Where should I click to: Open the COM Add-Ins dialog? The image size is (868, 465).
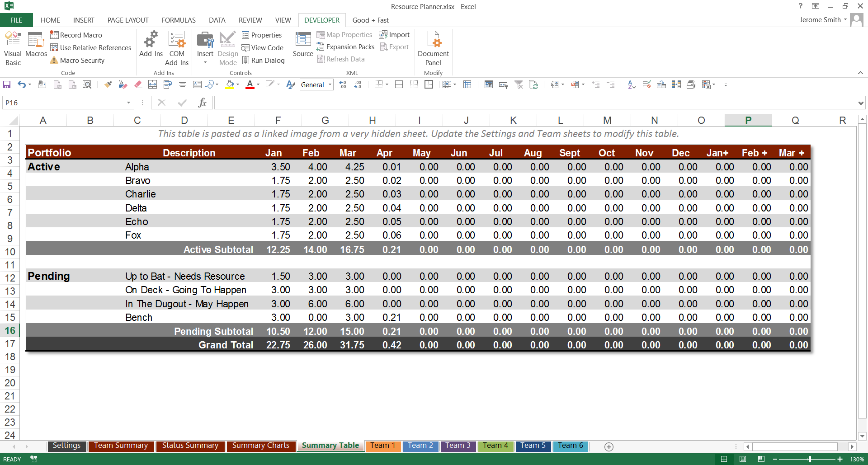[x=177, y=48]
